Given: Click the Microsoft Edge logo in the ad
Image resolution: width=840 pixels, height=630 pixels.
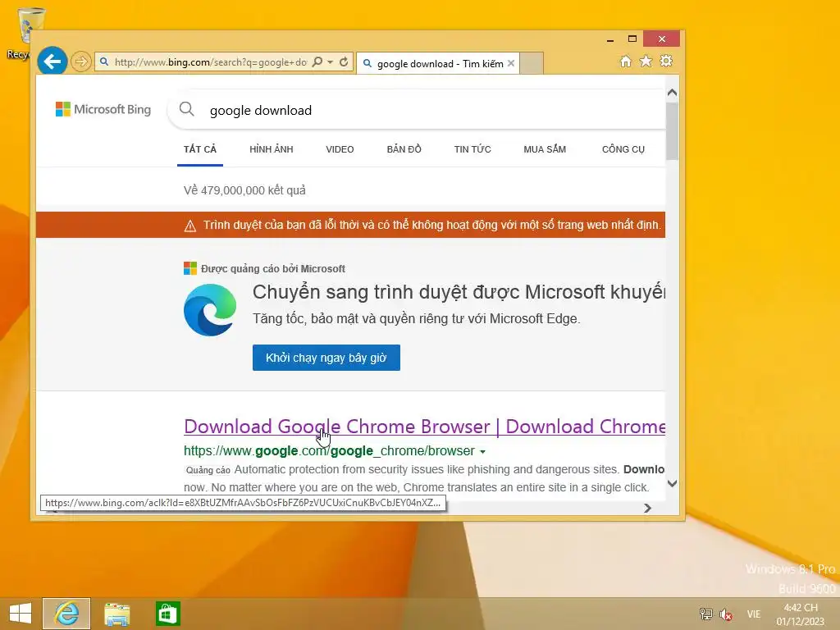Looking at the screenshot, I should click(x=210, y=310).
